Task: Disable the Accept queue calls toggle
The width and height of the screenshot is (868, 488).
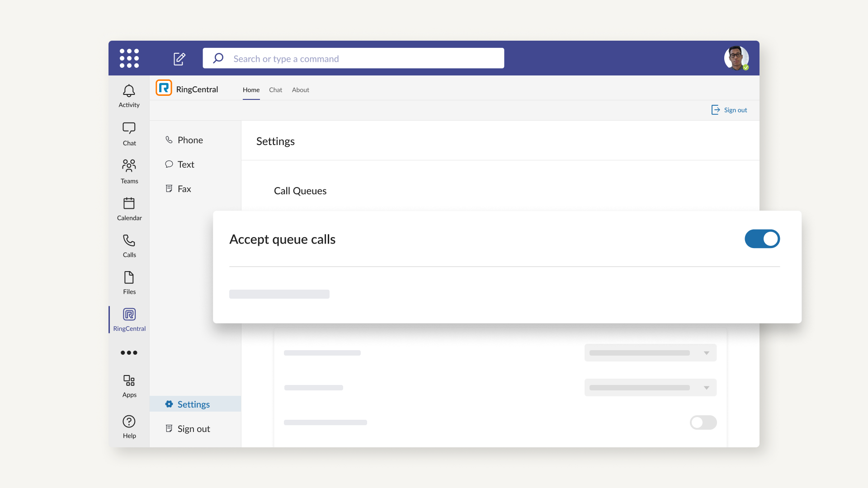Action: [x=762, y=239]
